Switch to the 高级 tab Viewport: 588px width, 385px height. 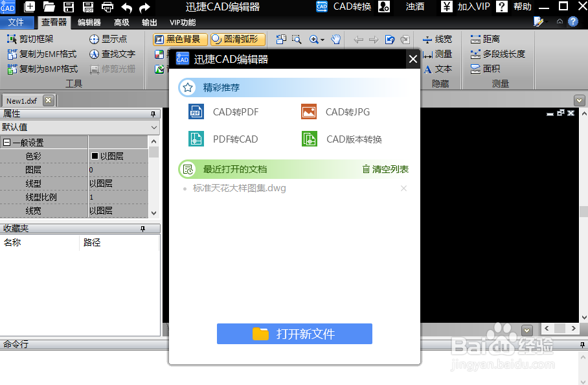[x=122, y=23]
